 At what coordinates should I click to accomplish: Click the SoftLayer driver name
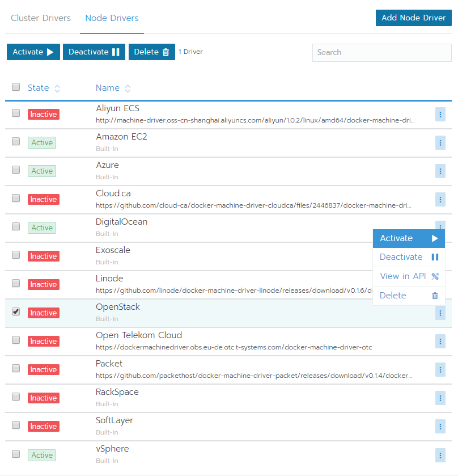tap(114, 420)
